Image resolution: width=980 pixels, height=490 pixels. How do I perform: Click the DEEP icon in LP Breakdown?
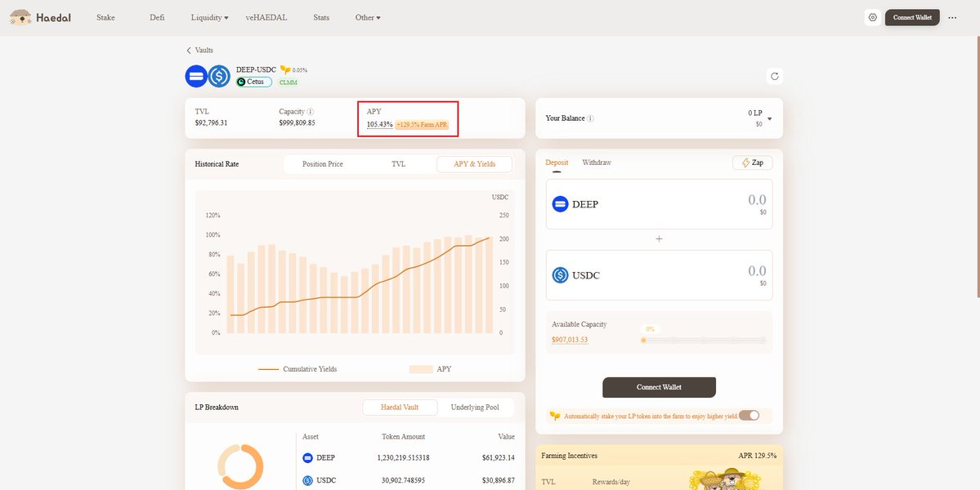click(307, 457)
